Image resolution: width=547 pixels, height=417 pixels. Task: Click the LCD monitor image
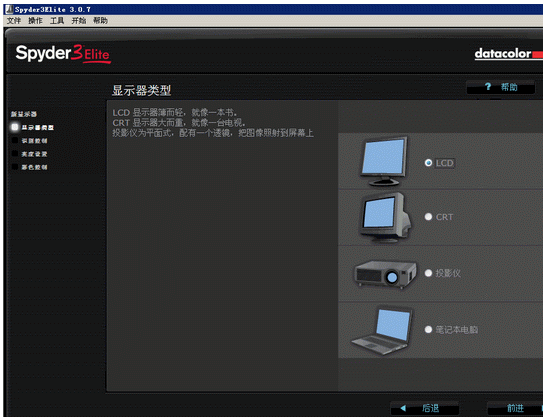tap(384, 161)
